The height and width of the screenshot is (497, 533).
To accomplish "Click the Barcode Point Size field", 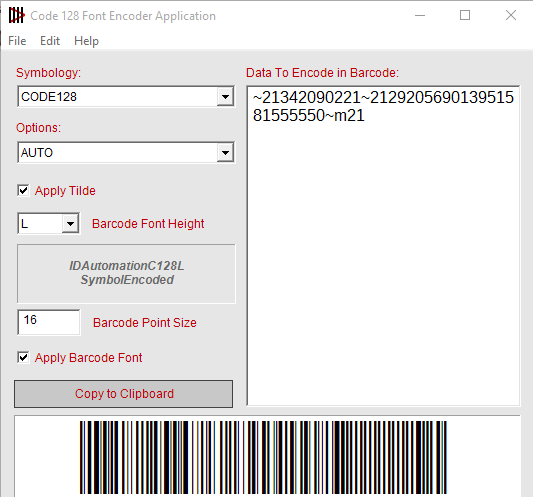I will pos(49,322).
